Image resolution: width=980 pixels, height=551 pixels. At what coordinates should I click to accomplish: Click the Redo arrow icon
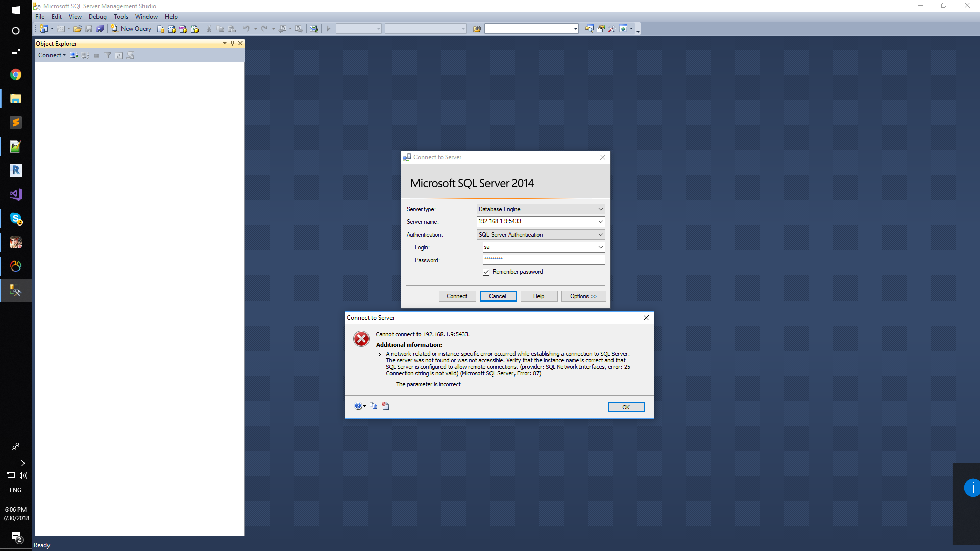(264, 29)
